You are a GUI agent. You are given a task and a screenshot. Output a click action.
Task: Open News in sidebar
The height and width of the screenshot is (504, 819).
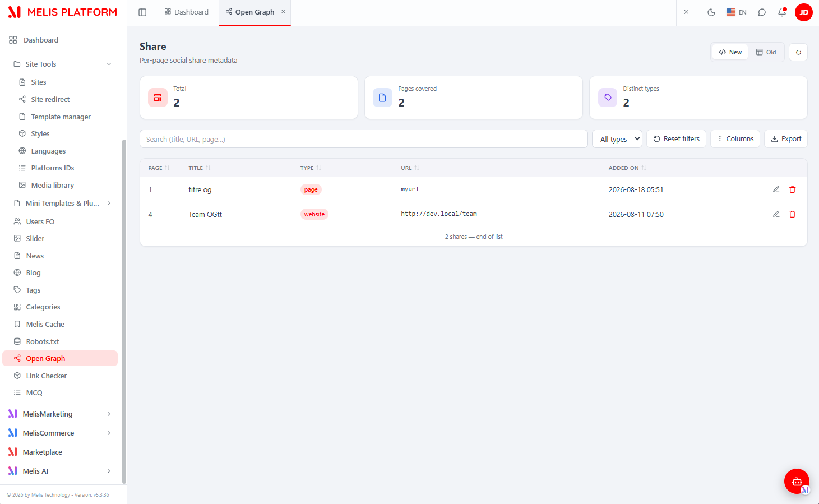(x=35, y=256)
